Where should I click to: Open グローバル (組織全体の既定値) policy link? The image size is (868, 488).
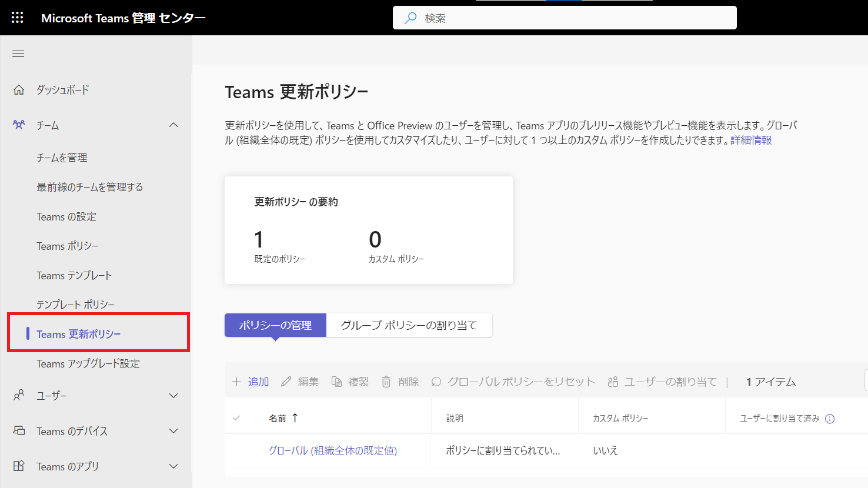click(333, 450)
